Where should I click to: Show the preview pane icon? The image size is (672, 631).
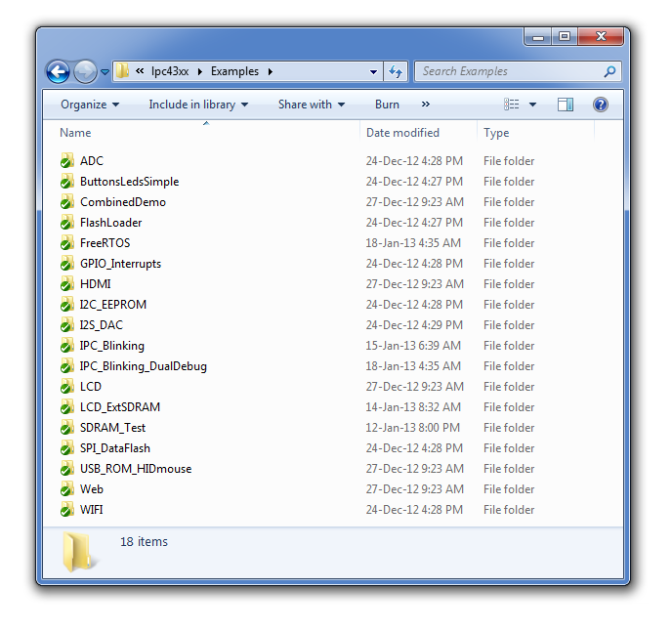566,105
